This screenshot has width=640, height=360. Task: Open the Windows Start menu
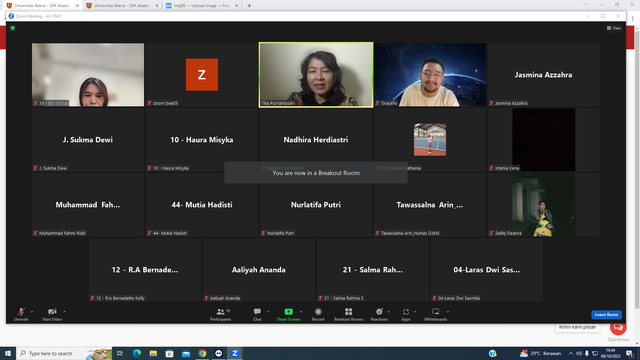click(x=8, y=353)
